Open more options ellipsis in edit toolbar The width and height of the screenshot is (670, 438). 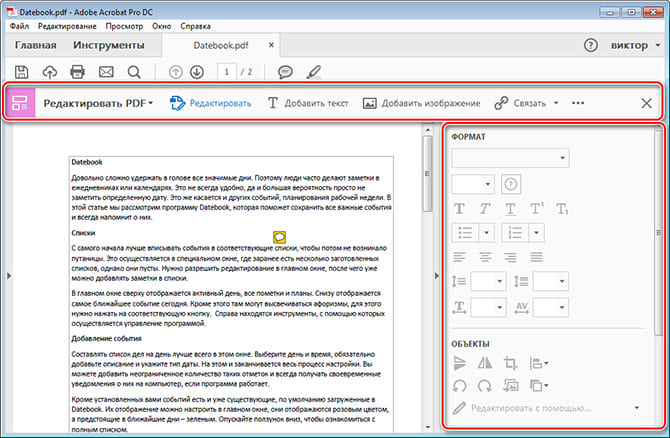coord(578,103)
